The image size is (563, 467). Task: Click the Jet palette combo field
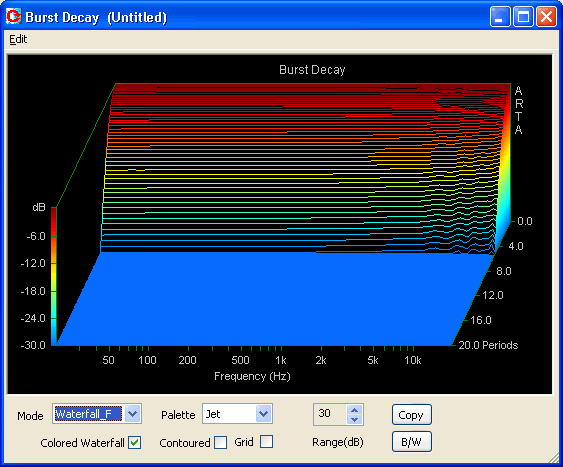(237, 414)
